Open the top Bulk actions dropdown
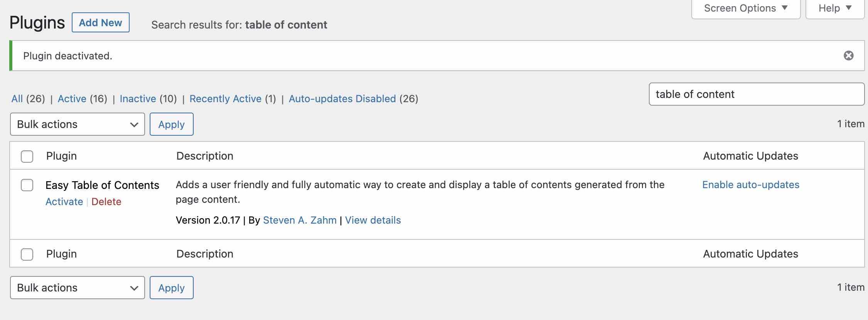 tap(78, 124)
